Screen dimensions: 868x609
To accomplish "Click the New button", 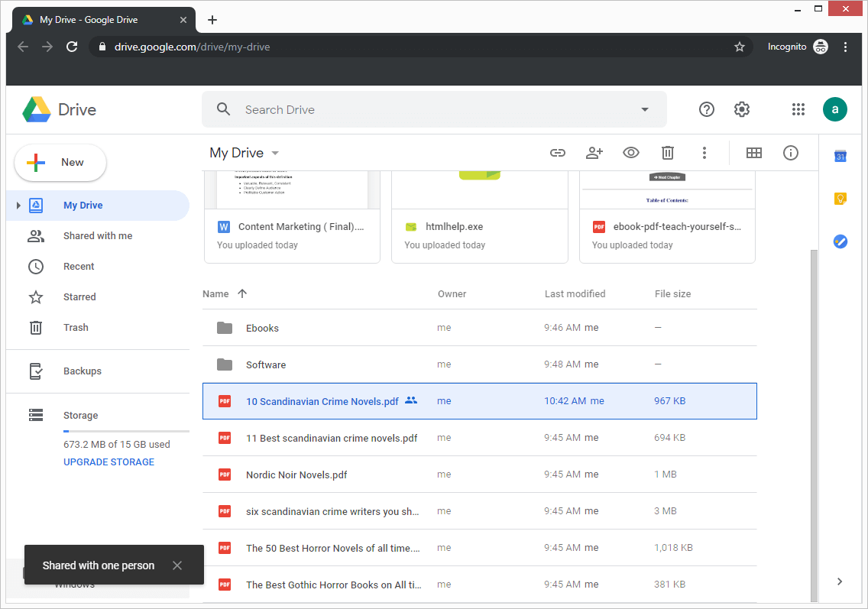I will [60, 162].
